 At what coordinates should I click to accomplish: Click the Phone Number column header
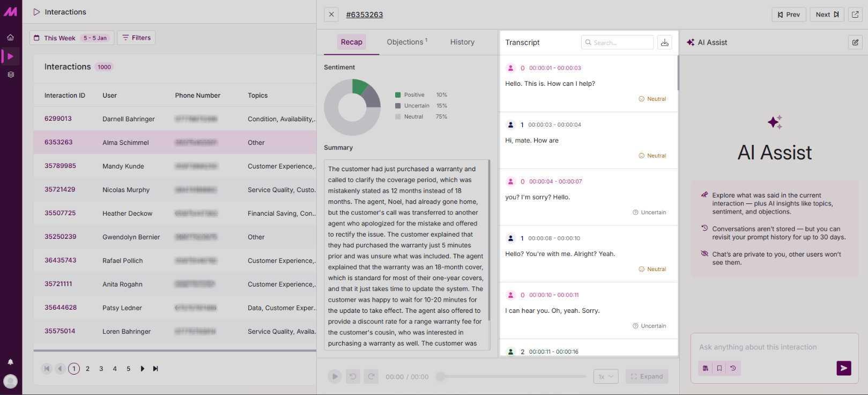pos(198,96)
